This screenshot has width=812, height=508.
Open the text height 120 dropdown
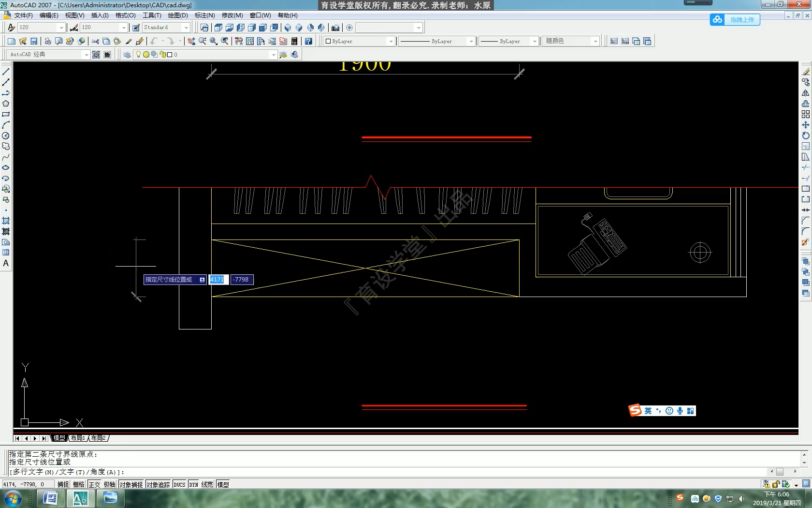coord(61,28)
